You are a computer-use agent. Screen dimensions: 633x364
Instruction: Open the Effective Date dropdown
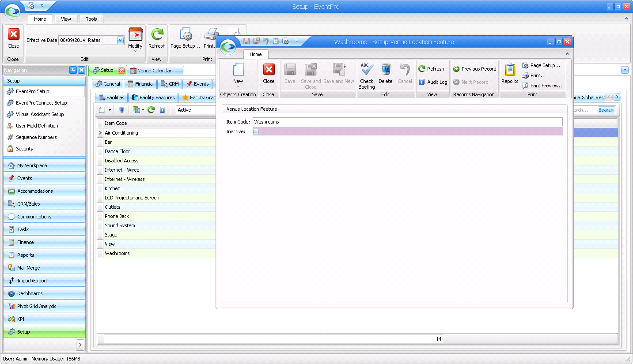click(120, 40)
